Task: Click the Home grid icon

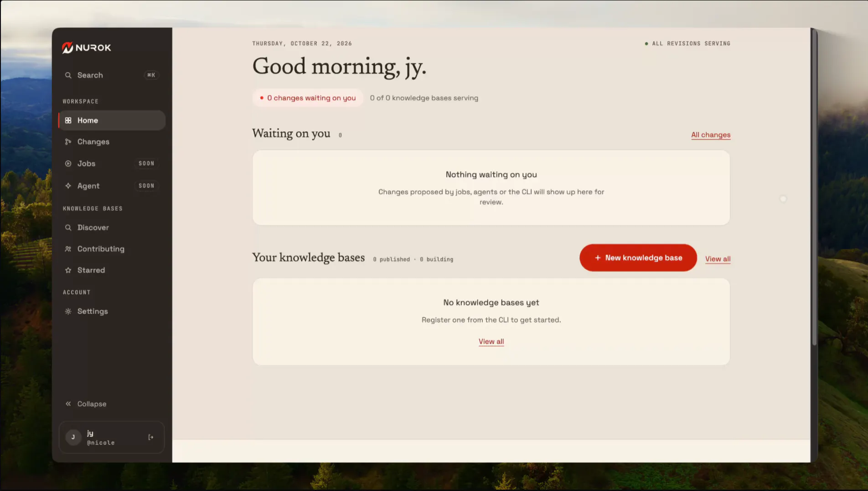Action: 68,120
